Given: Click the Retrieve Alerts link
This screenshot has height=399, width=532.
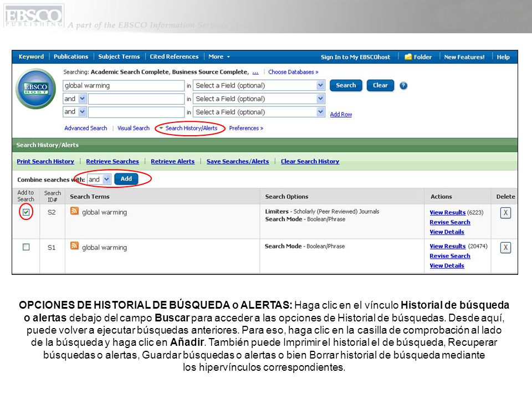Looking at the screenshot, I should click(x=173, y=161).
